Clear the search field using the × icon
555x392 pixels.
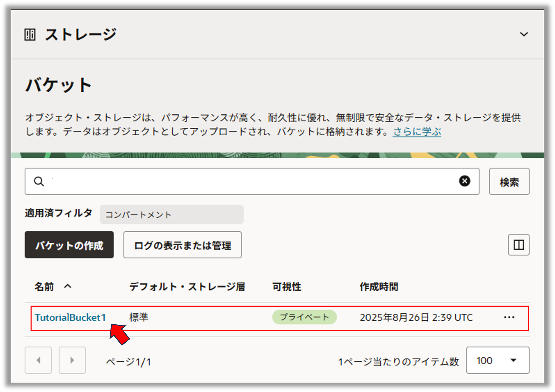(x=465, y=181)
